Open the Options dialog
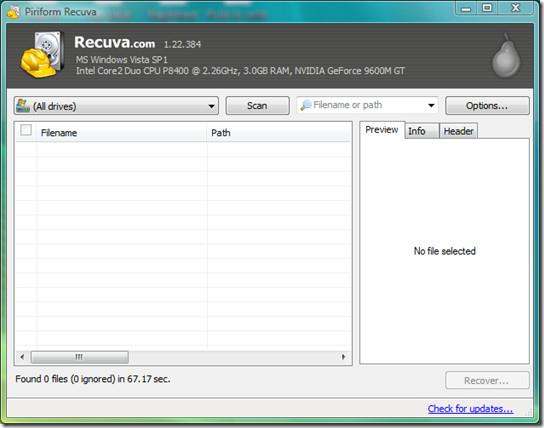This screenshot has height=428, width=544. point(487,105)
